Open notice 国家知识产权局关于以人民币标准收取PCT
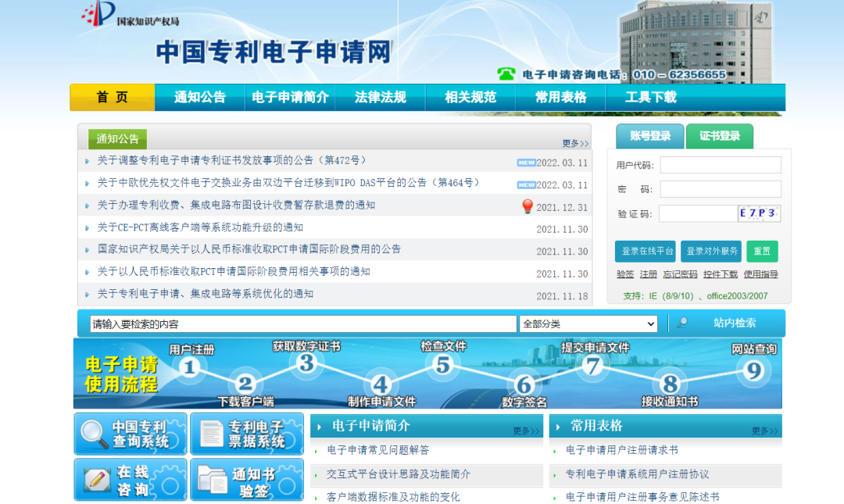This screenshot has height=504, width=844. point(249,249)
